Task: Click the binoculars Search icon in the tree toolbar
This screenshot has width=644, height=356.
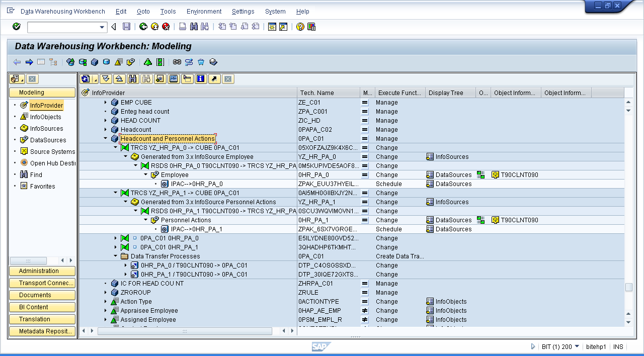Action: pyautogui.click(x=133, y=79)
